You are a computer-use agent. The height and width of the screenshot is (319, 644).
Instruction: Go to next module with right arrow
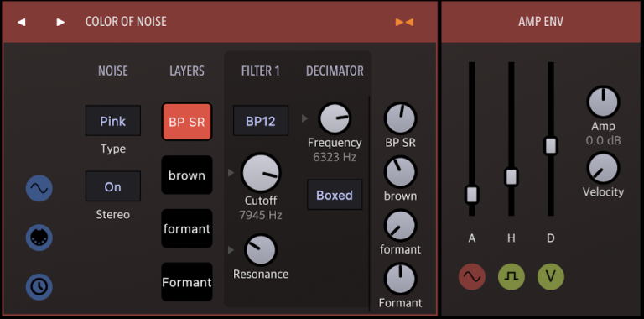[x=60, y=22]
